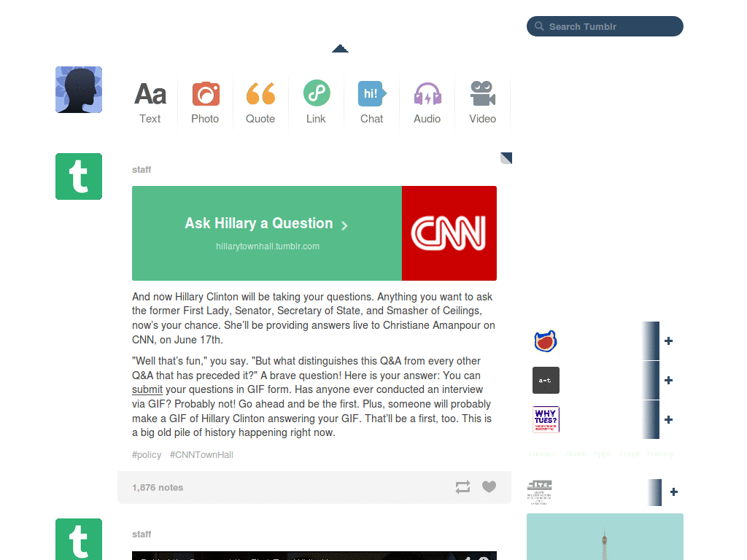Open the hillarytownhall.tumblr.com URL
Image resolution: width=747 pixels, height=560 pixels.
268,246
